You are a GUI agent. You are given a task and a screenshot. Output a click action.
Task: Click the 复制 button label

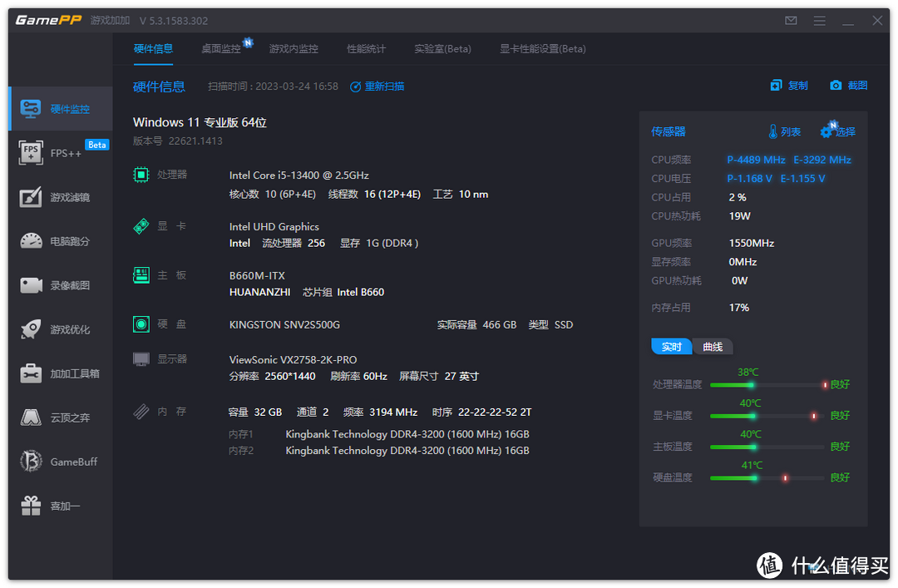click(797, 86)
